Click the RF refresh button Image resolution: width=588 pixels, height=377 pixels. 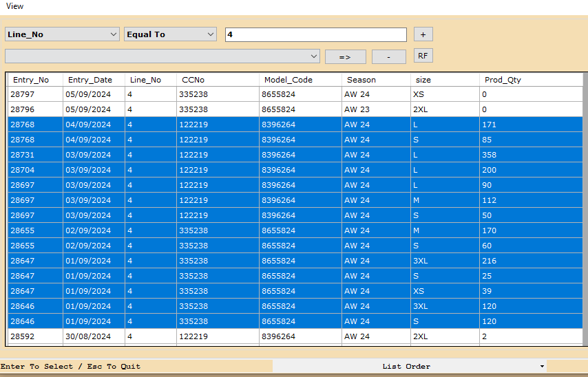point(423,56)
